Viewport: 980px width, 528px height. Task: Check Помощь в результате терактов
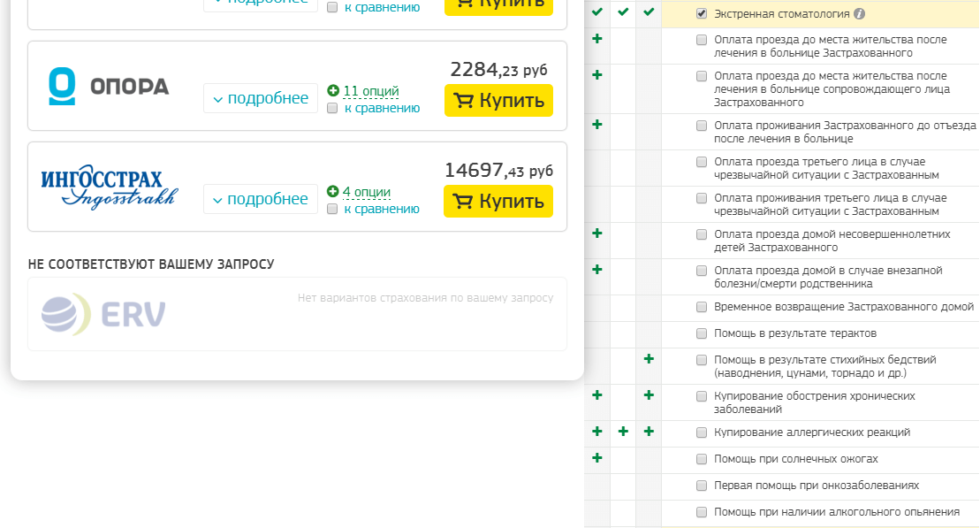click(702, 333)
